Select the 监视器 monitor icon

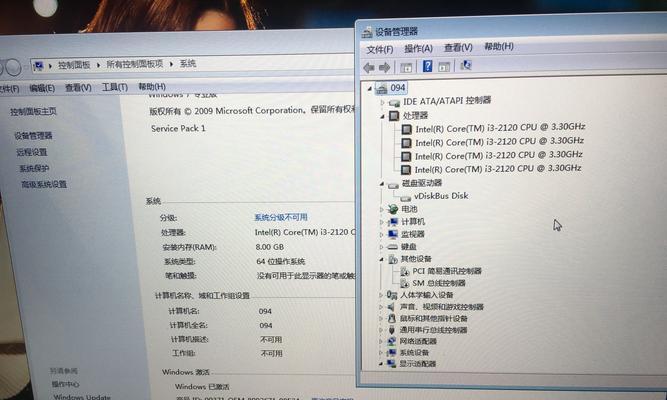pyautogui.click(x=393, y=234)
